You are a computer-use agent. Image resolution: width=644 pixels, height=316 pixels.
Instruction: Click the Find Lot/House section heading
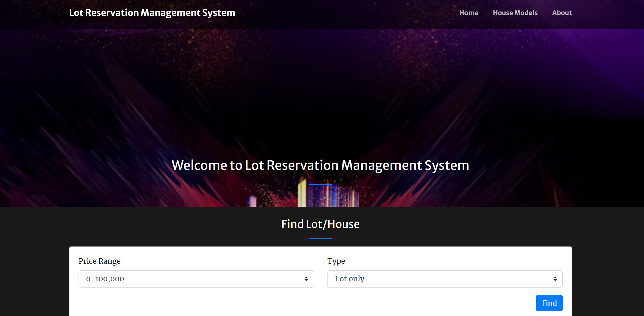(320, 224)
